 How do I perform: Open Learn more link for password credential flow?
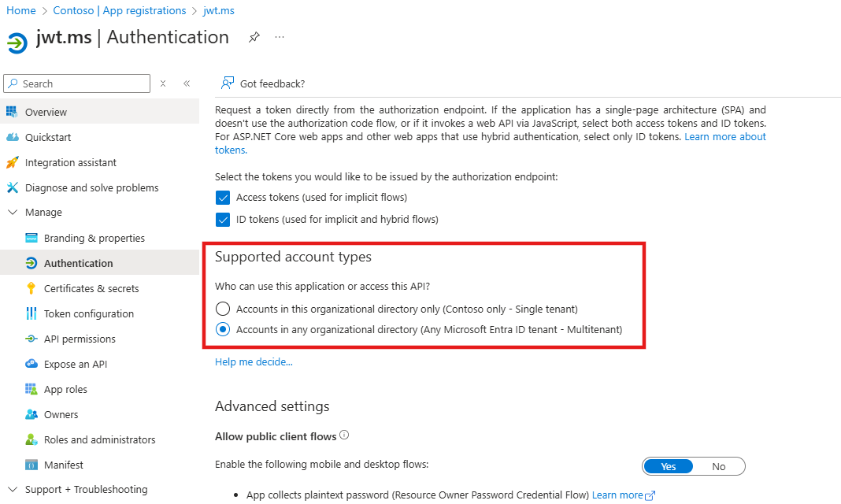pyautogui.click(x=623, y=495)
